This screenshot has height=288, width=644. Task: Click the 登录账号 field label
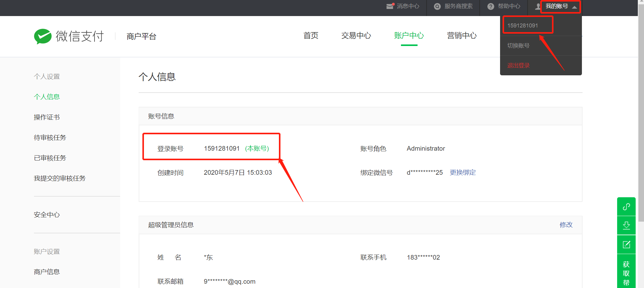coord(170,149)
